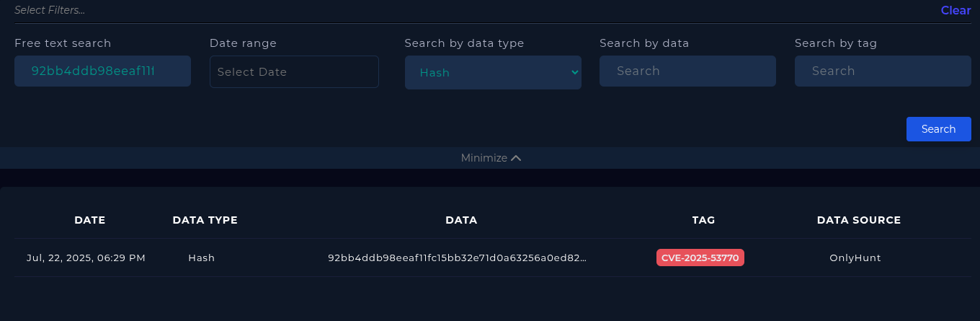Screen dimensions: 980x321
Task: Click the OnlyHunt data source cell
Action: [855, 258]
